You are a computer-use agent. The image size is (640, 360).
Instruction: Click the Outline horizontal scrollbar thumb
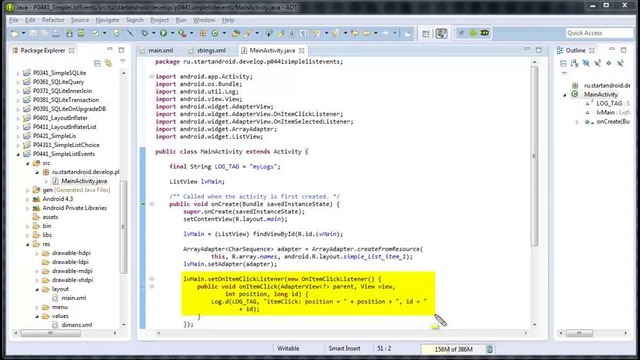point(579,333)
